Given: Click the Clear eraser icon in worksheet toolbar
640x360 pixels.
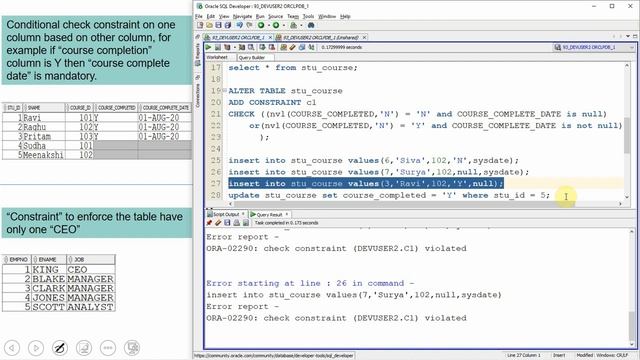Looking at the screenshot, I should pyautogui.click(x=292, y=47).
